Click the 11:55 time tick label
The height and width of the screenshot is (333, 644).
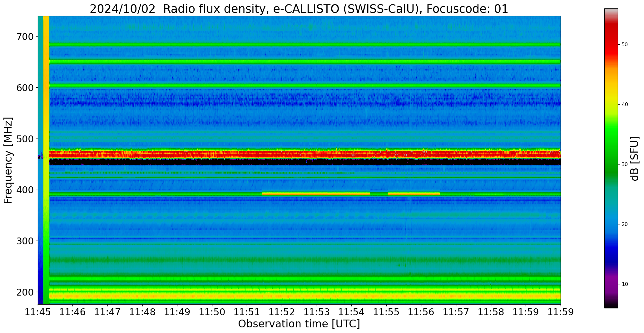point(387,312)
